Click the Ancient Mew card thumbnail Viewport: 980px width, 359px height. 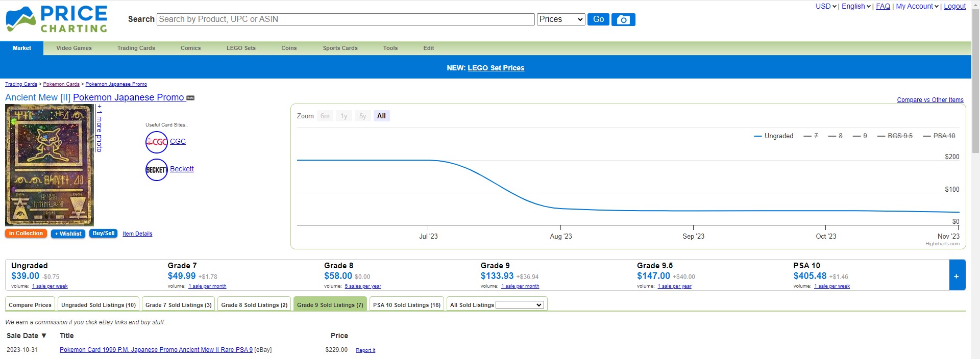(x=50, y=165)
